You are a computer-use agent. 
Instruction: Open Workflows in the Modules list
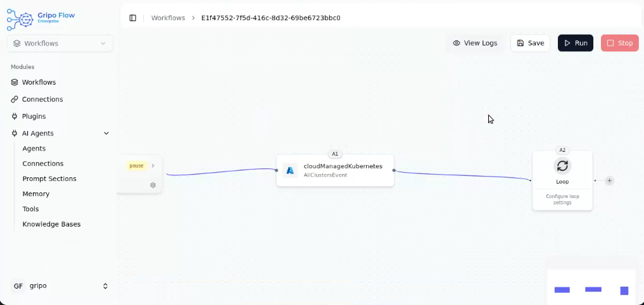click(x=39, y=82)
